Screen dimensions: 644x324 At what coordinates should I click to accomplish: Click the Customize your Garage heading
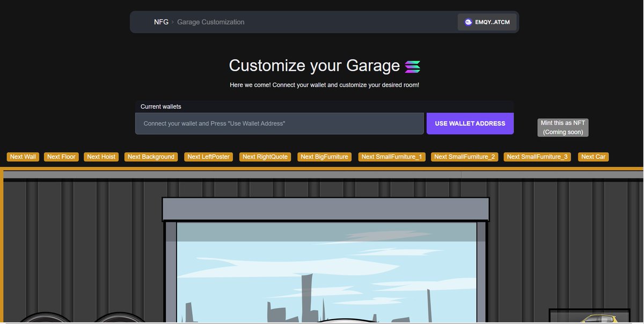pyautogui.click(x=314, y=66)
